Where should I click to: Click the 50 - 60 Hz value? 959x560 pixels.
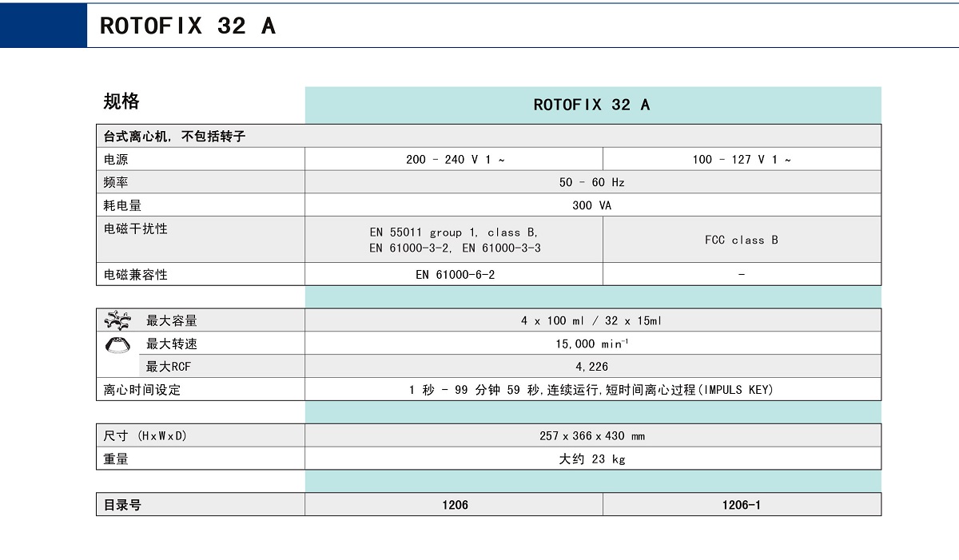coord(592,183)
